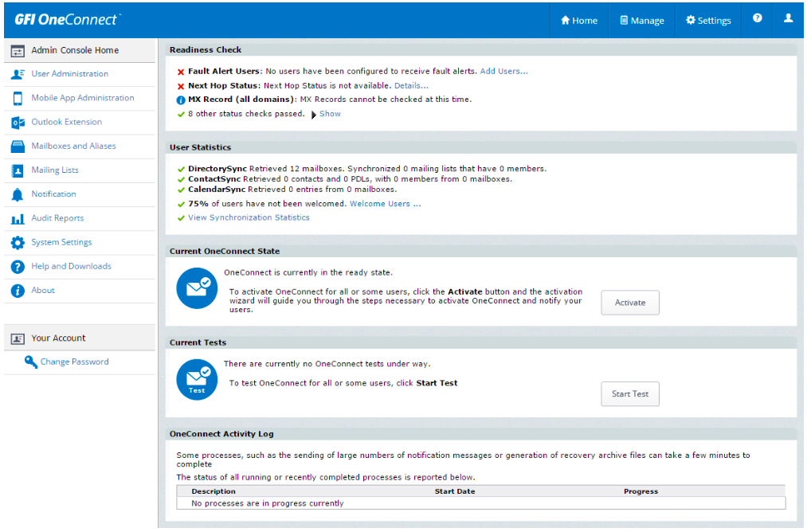Click the Start Test button
Viewport: 807px width, 532px height.
click(x=630, y=394)
